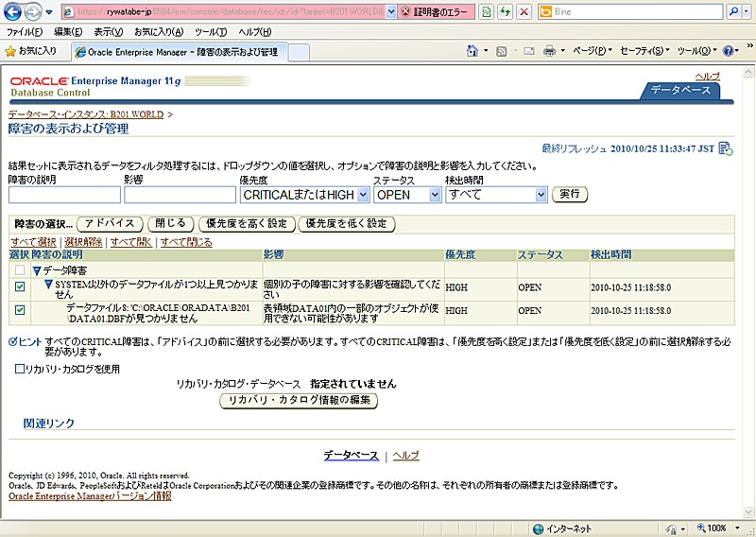Click the お気に入り star favorites button
Image resolution: width=756 pixels, height=537 pixels.
30,51
